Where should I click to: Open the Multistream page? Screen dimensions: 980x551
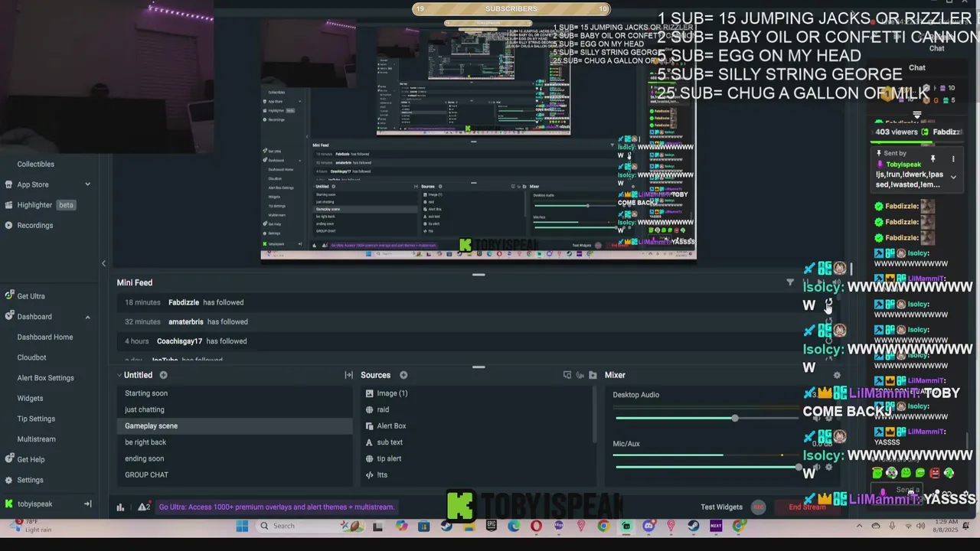[x=36, y=439]
